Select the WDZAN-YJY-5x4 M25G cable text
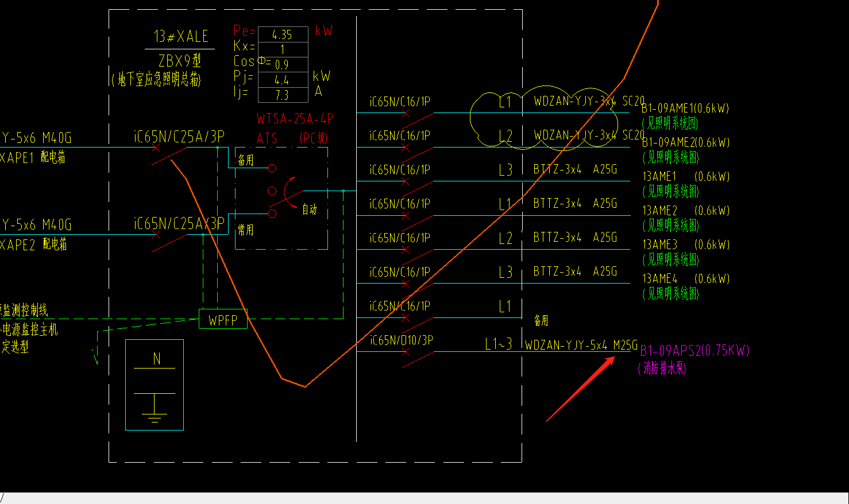The height and width of the screenshot is (504, 849). (x=581, y=345)
